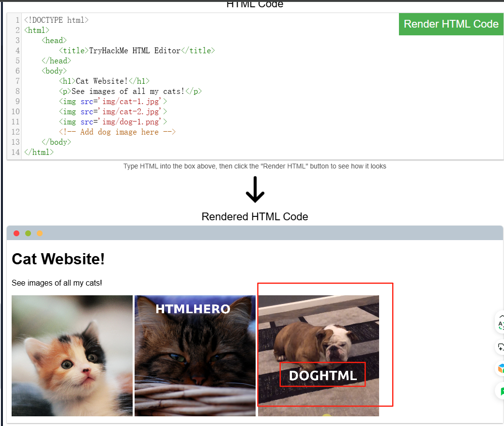Click line number 1 in the gutter
Image resolution: width=504 pixels, height=426 pixels.
tap(17, 20)
